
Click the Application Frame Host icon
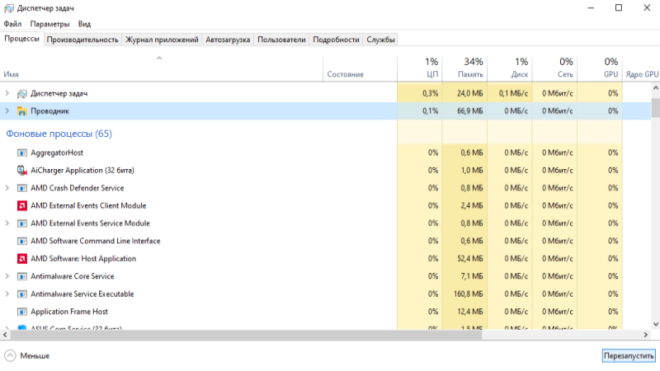[x=22, y=312]
